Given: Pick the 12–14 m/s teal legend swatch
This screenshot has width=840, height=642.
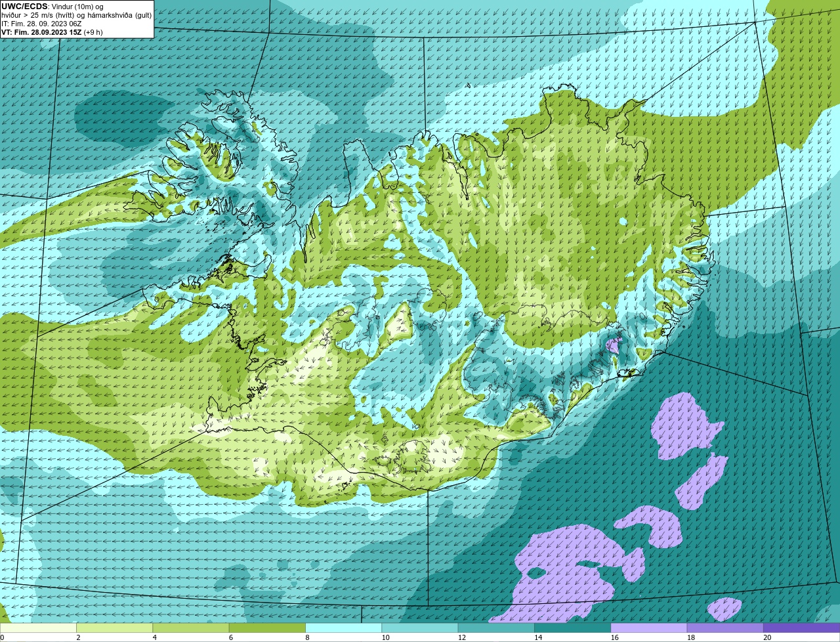Looking at the screenshot, I should point(496,628).
